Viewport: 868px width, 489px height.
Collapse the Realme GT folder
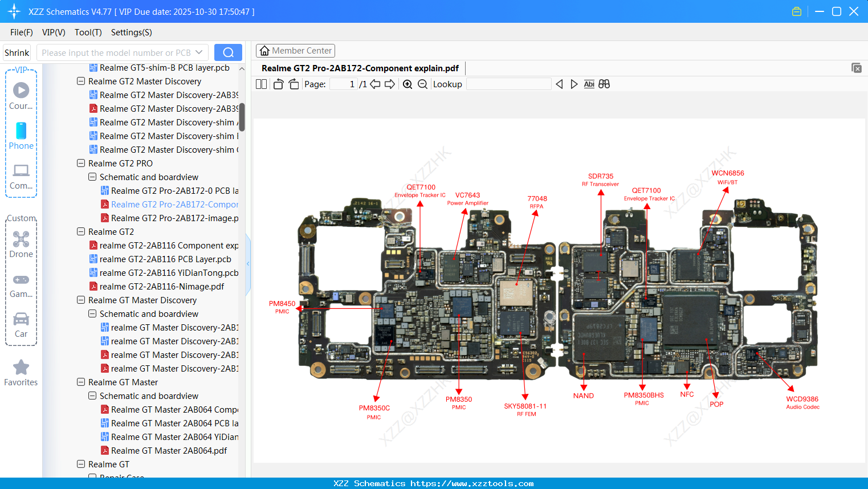pos(81,464)
